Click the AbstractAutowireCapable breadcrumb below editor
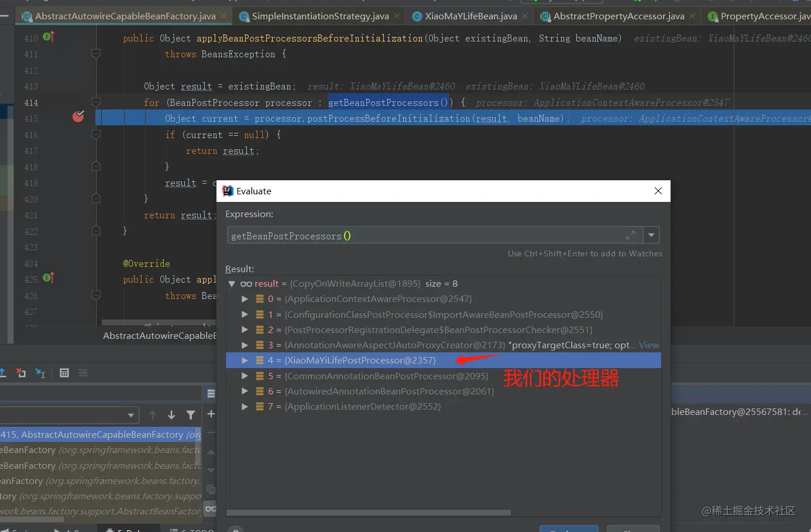This screenshot has width=811, height=532. [160, 335]
